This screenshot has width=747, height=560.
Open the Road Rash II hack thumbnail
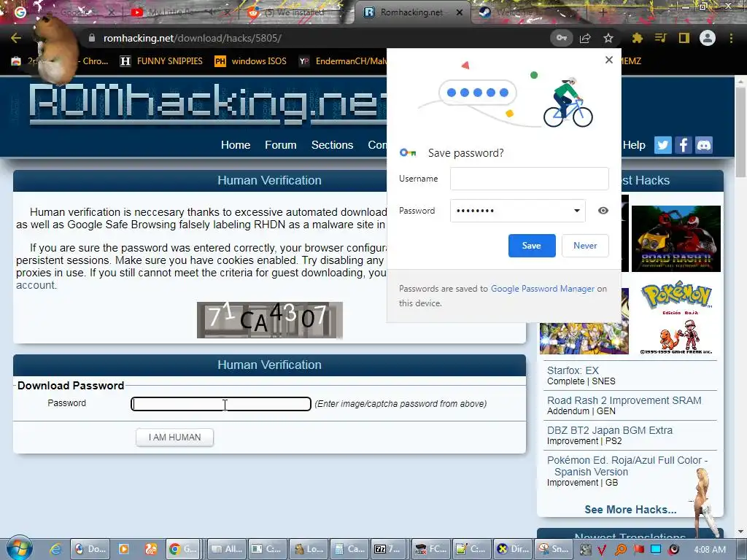[x=676, y=238]
